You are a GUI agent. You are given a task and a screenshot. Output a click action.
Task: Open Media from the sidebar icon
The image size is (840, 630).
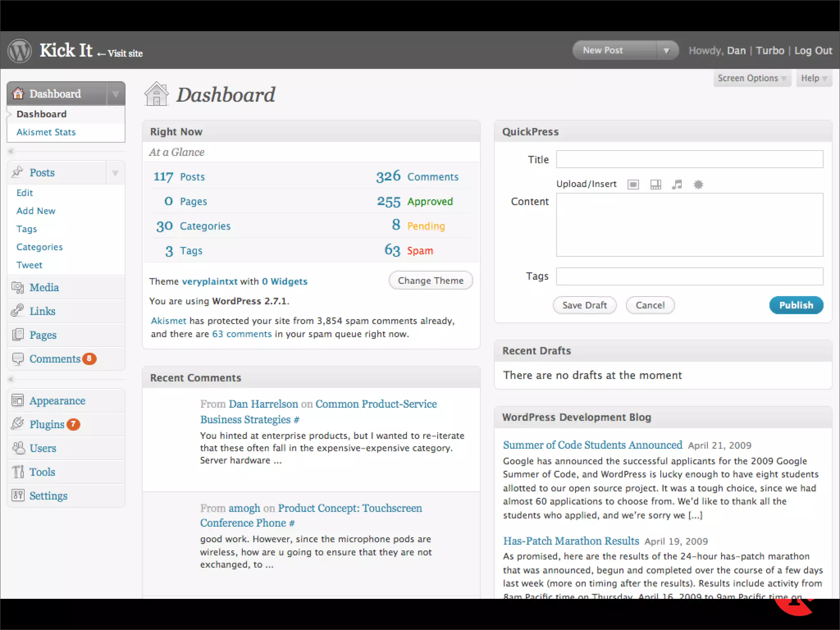coord(18,288)
